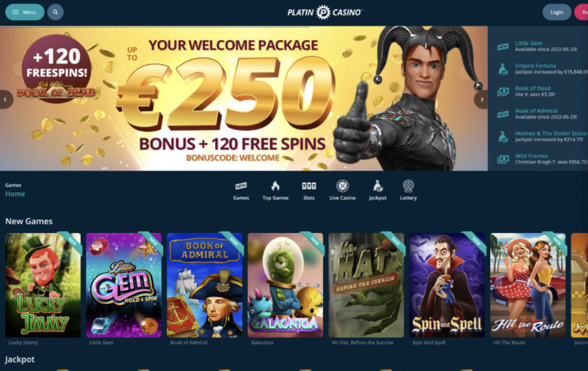The image size is (588, 371).
Task: Show the next banner slide arrow
Action: point(482,99)
